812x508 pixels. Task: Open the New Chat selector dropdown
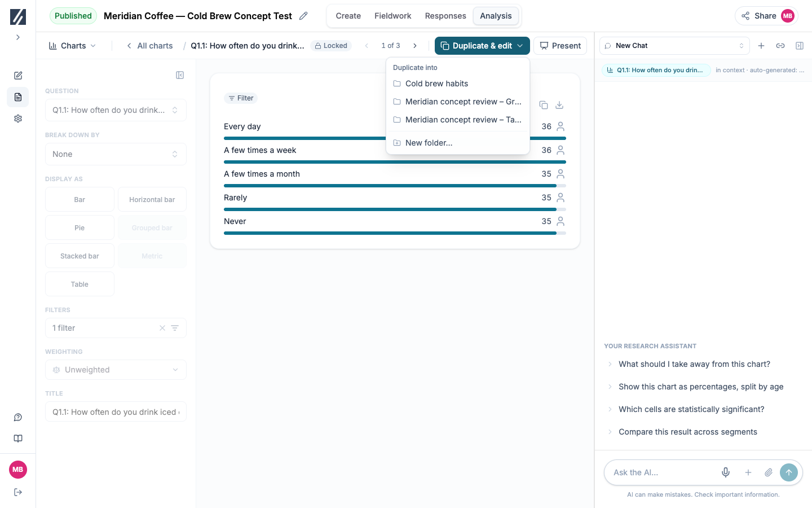coord(674,46)
